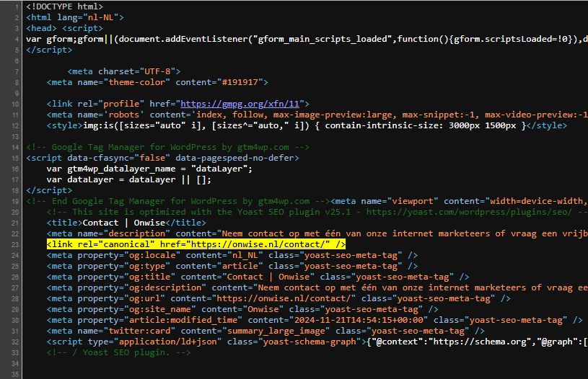The image size is (588, 379).
Task: Click line number 1 in the gutter
Action: (17, 6)
